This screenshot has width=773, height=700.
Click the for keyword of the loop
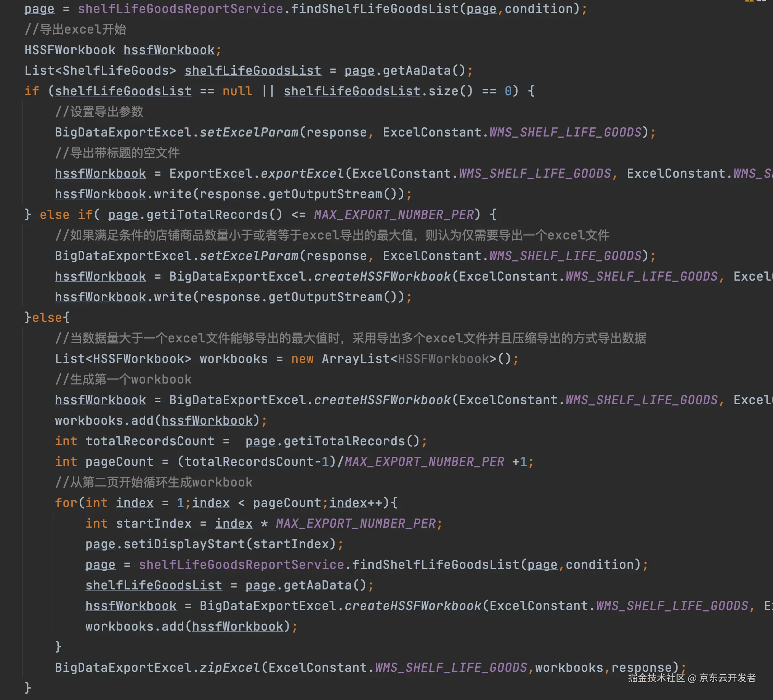(66, 503)
